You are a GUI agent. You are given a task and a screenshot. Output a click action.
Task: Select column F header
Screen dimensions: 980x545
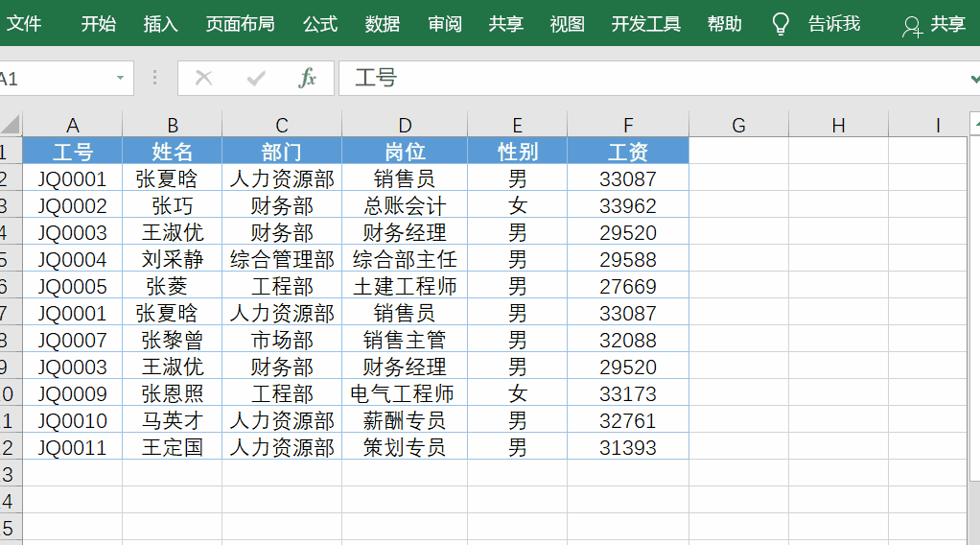628,125
